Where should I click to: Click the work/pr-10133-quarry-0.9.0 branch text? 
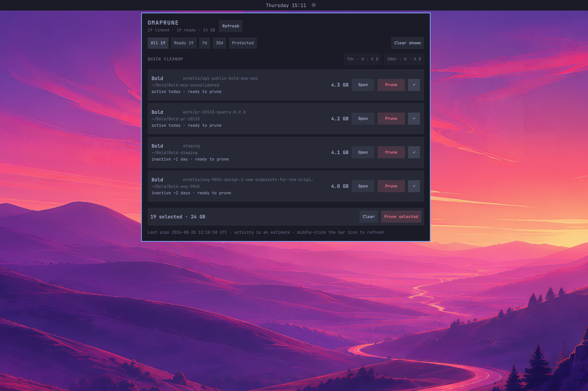(214, 112)
